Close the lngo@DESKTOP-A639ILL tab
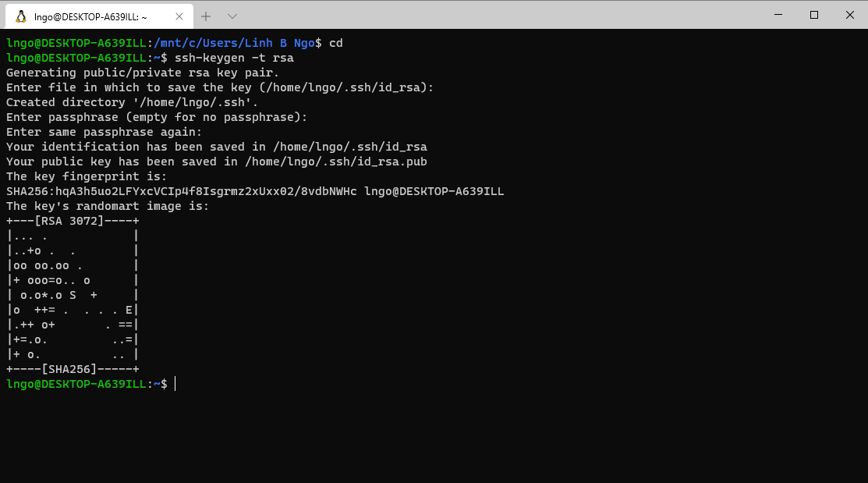868x483 pixels. tap(179, 15)
